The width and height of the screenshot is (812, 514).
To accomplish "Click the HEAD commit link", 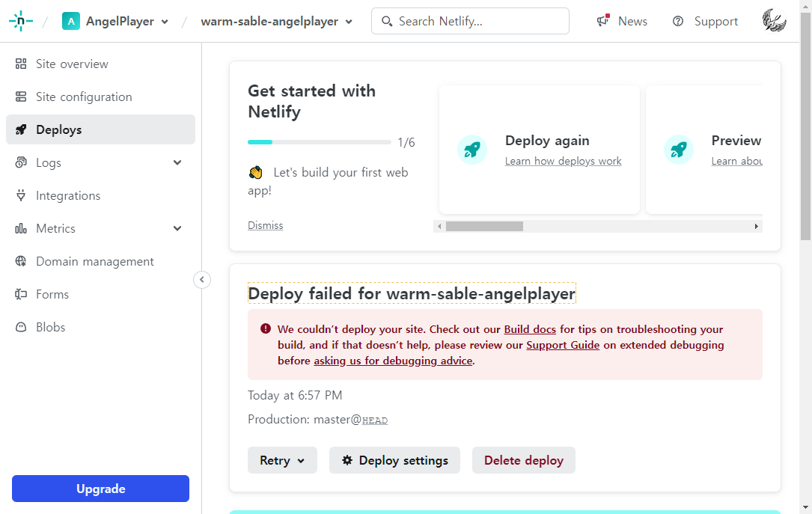I will point(375,420).
